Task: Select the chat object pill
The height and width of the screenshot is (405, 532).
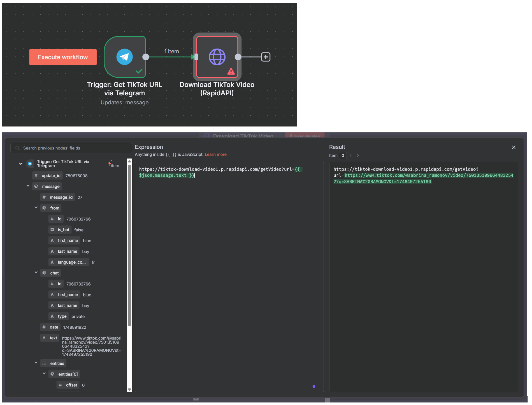Action: 51,273
